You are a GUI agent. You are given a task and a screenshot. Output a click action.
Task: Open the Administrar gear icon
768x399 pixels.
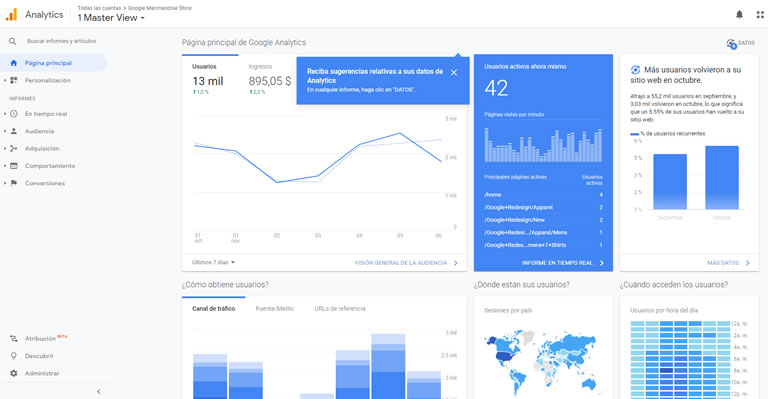click(x=14, y=373)
